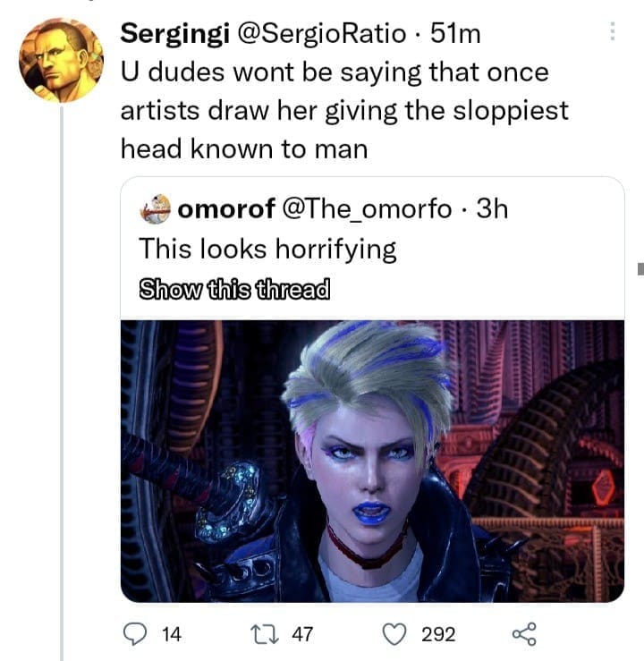
Task: Like the tweet with the heart icon
Action: click(x=394, y=634)
